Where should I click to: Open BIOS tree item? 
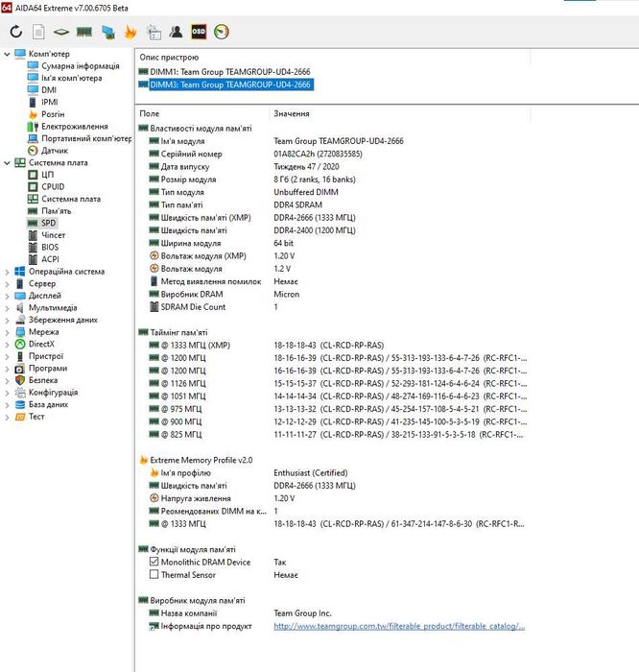pyautogui.click(x=43, y=248)
